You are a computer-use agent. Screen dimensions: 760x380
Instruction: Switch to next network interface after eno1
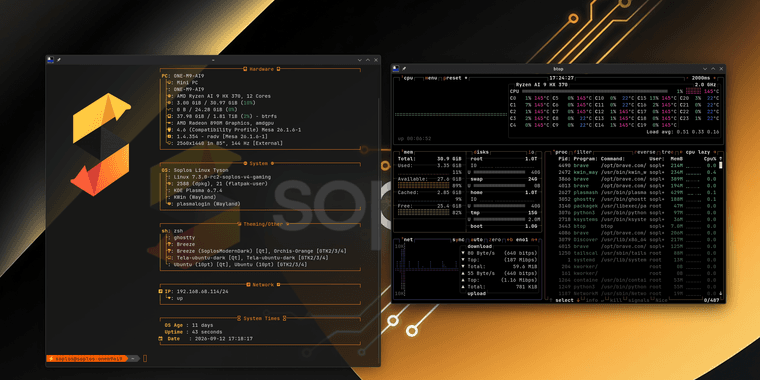tap(535, 239)
